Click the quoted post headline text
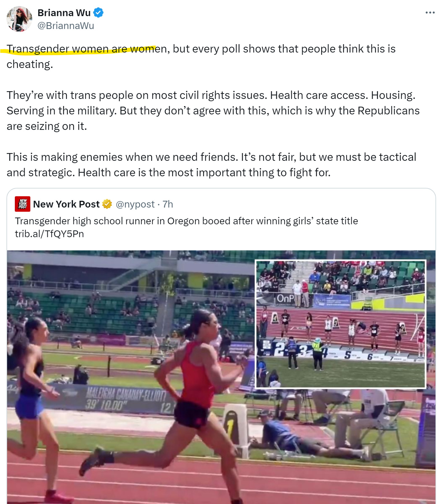 (186, 221)
